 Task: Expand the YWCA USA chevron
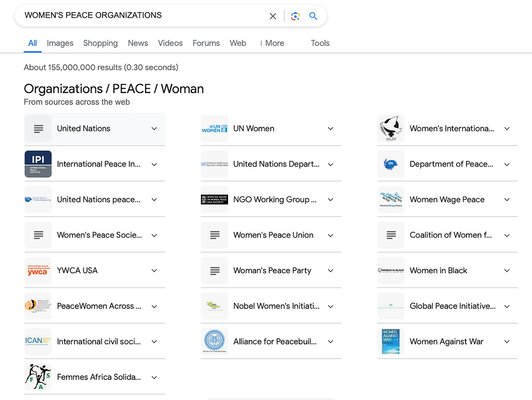(x=154, y=270)
